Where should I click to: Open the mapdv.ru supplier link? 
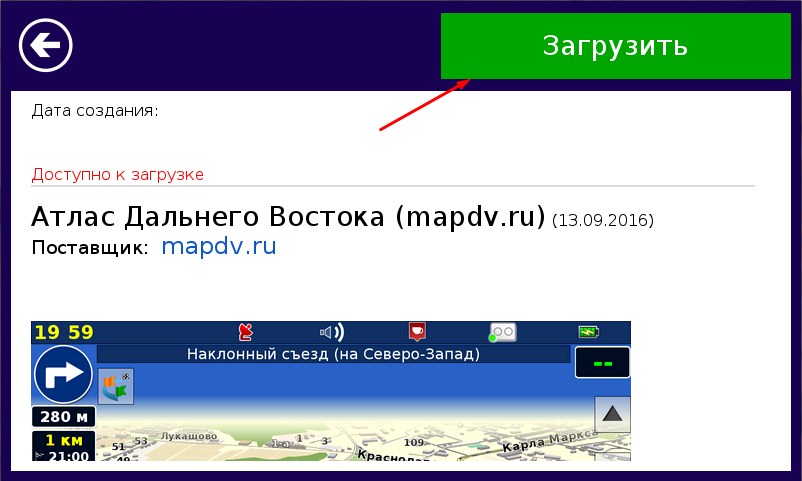[218, 246]
